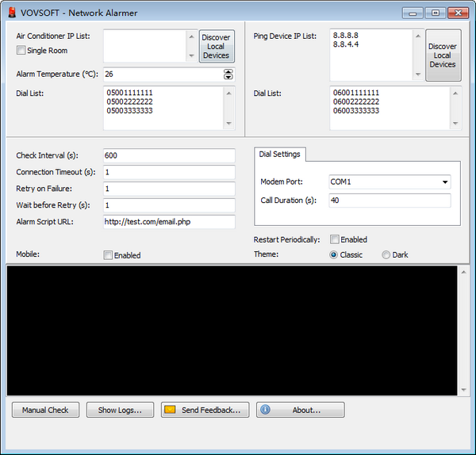Discover local devices for Ping Device list
Image resolution: width=476 pixels, height=455 pixels.
pos(443,55)
